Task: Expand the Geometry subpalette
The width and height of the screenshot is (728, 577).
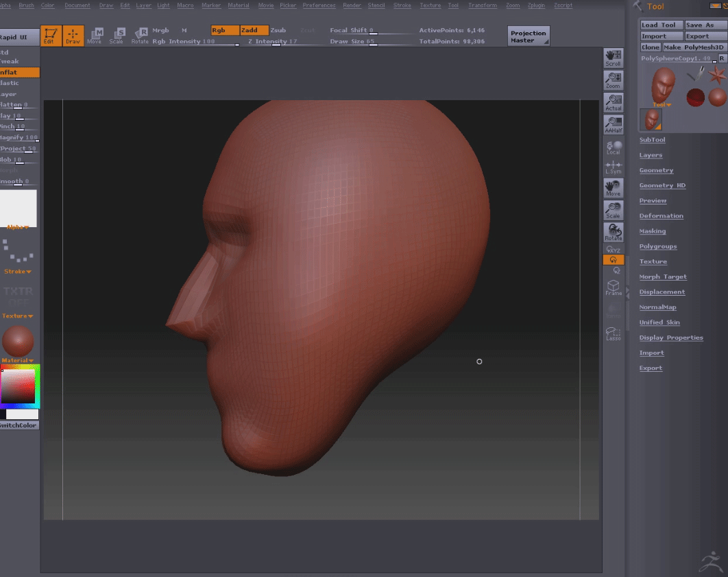Action: tap(656, 170)
